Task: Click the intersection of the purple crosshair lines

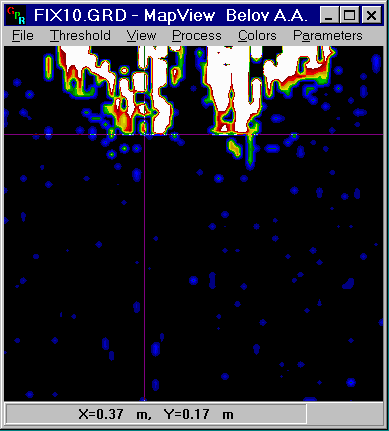Action: tap(144, 135)
